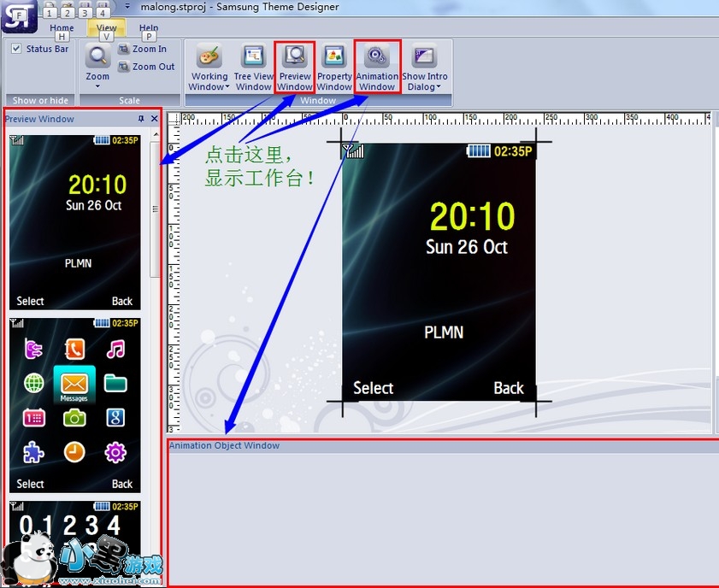This screenshot has height=588, width=719.
Task: Open the Property Window
Action: click(334, 67)
